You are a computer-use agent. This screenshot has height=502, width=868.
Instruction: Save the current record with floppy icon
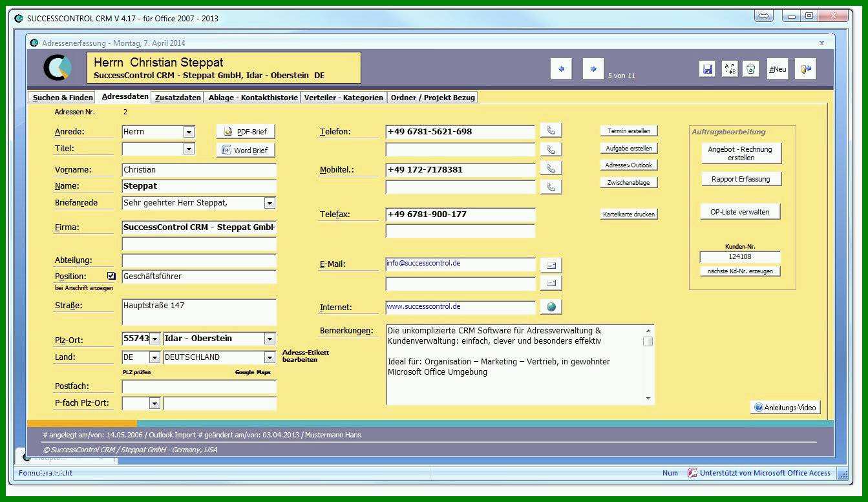point(708,69)
